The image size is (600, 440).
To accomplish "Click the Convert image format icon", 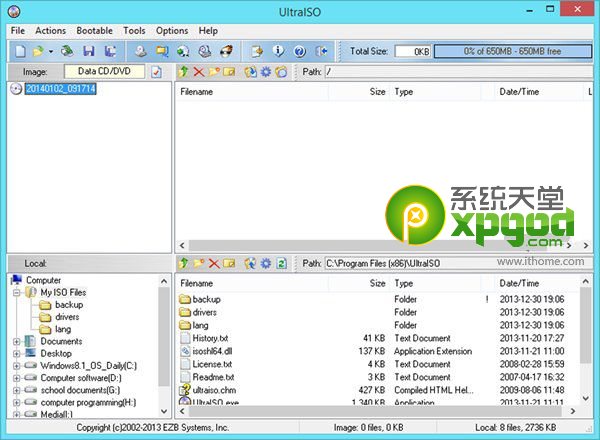I will pos(162,51).
